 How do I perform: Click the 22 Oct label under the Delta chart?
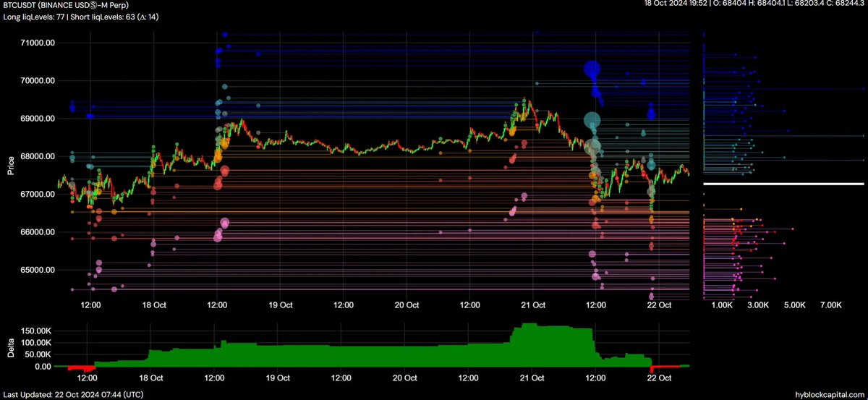[x=658, y=378]
